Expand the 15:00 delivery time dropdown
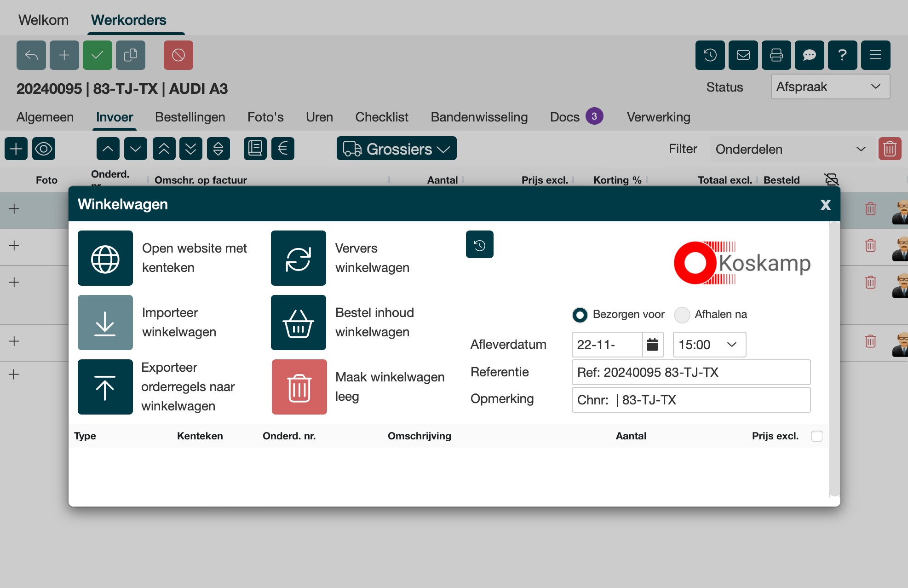The height and width of the screenshot is (588, 908). click(709, 345)
